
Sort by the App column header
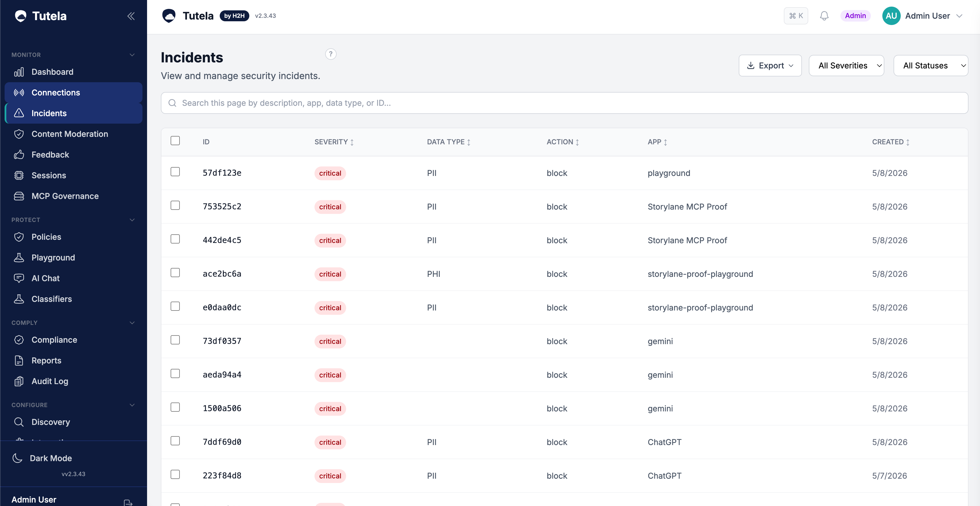coord(657,142)
